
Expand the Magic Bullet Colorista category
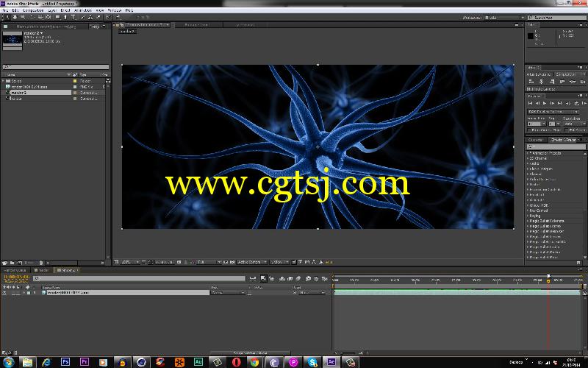(528, 222)
